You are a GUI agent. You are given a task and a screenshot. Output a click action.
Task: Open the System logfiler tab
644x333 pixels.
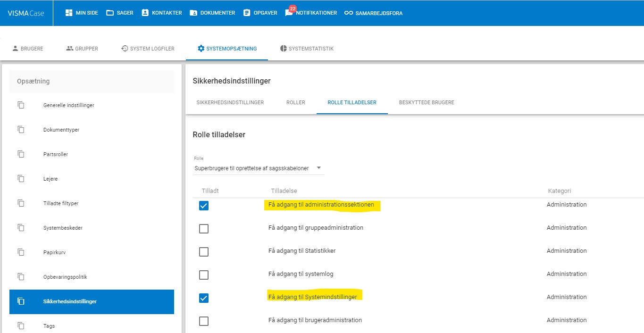[148, 49]
